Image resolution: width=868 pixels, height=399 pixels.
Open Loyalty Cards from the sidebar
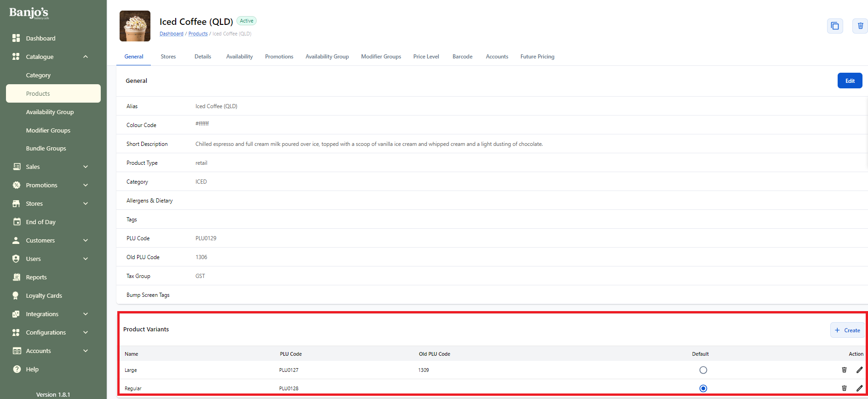[44, 296]
